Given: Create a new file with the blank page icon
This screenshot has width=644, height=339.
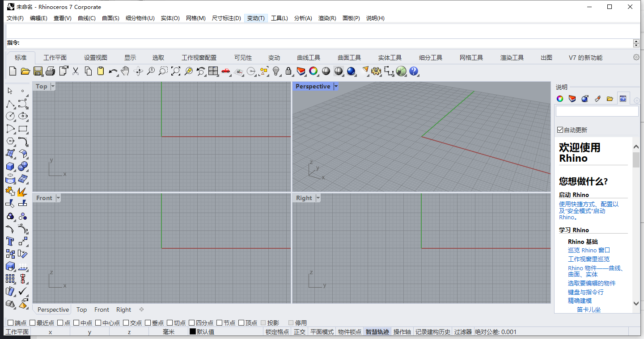Looking at the screenshot, I should click(13, 71).
